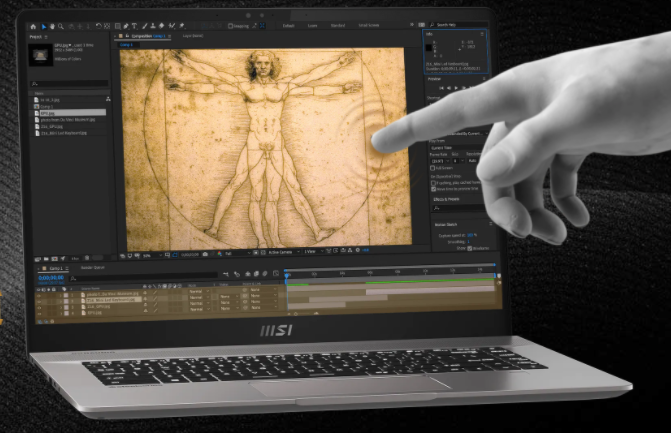This screenshot has width=671, height=433.
Task: Click the project item preview thumbnail
Action: coord(40,55)
